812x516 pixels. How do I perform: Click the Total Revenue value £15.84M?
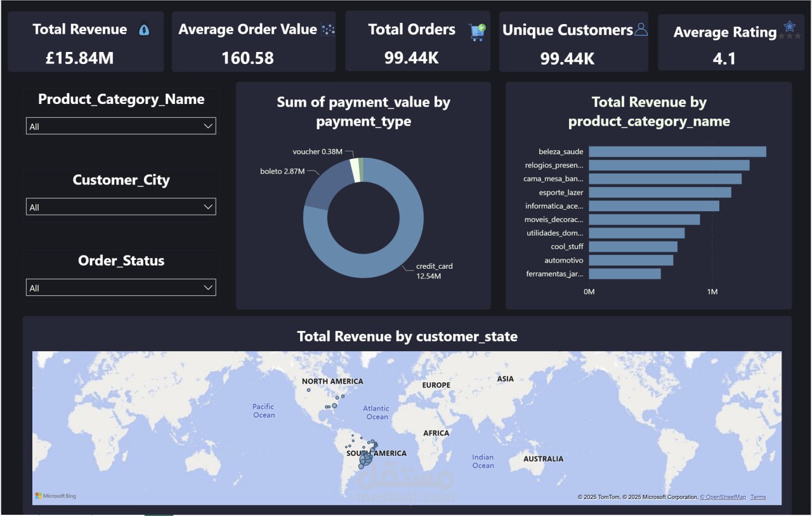80,58
